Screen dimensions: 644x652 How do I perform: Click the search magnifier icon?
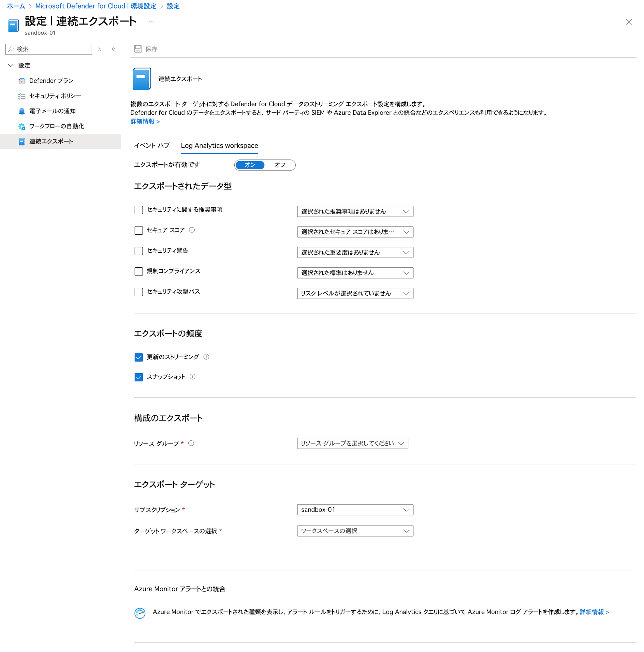[11, 49]
